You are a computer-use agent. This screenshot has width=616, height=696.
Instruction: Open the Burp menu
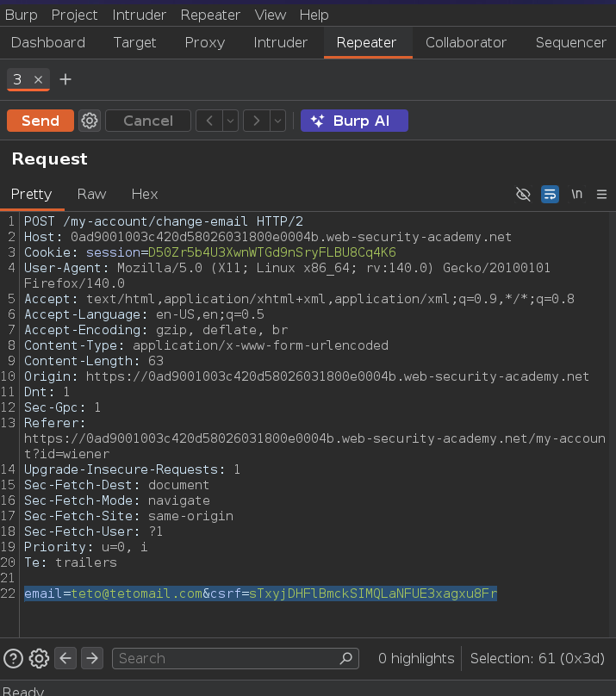[21, 16]
